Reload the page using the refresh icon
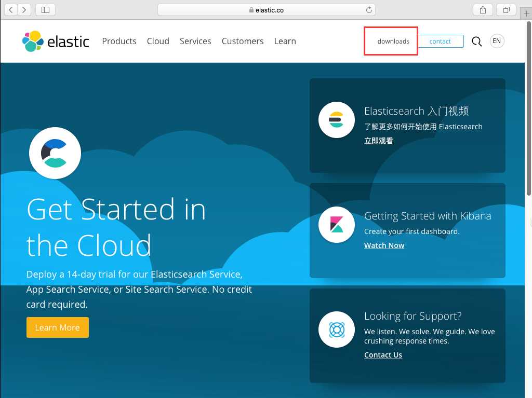Screen dimensions: 532x398 tap(369, 10)
